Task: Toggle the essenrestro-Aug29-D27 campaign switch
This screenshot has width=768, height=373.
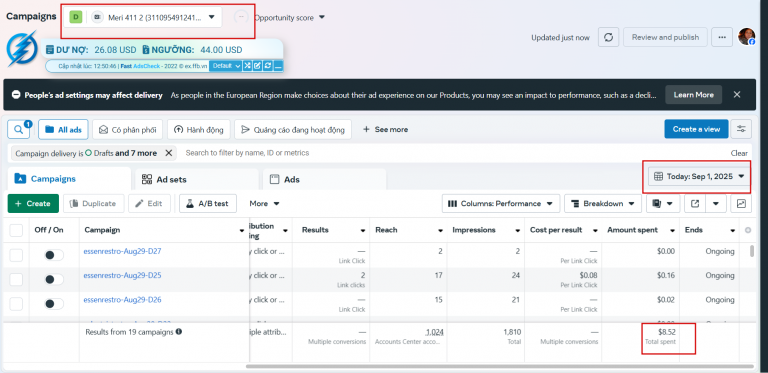Action: [x=54, y=255]
